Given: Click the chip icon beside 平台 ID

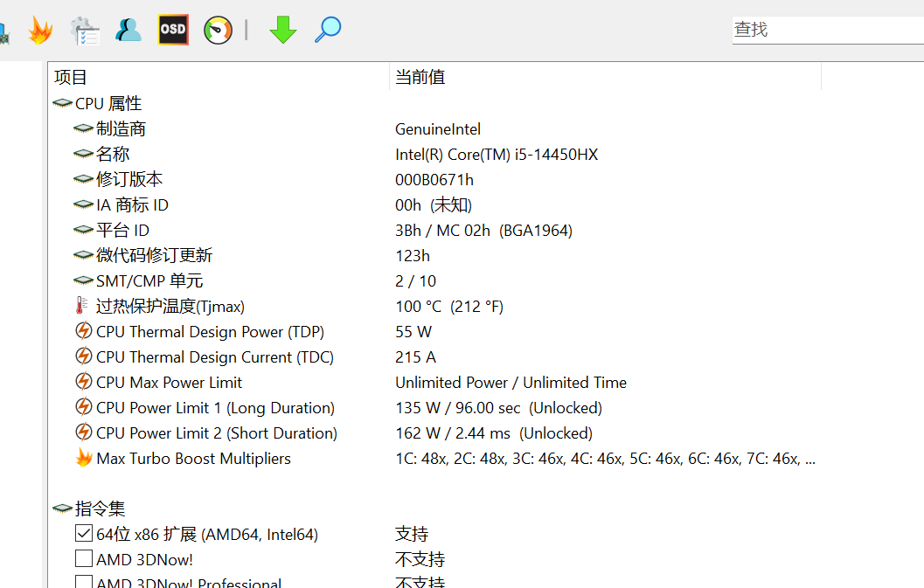Looking at the screenshot, I should [x=83, y=230].
